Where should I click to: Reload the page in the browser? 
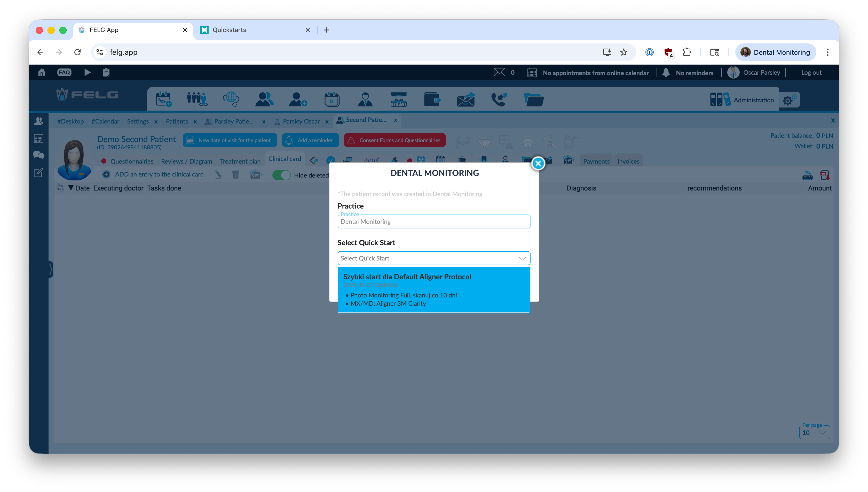click(x=77, y=52)
